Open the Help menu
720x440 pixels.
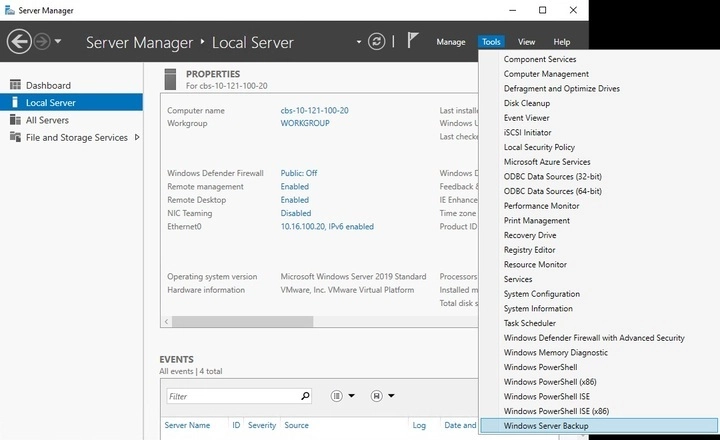coord(562,42)
